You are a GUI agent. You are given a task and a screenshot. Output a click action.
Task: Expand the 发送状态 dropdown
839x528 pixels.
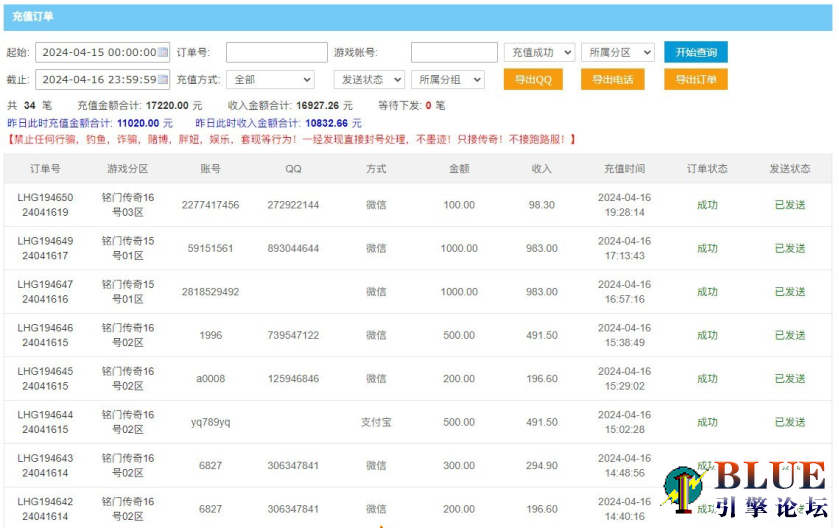(369, 80)
